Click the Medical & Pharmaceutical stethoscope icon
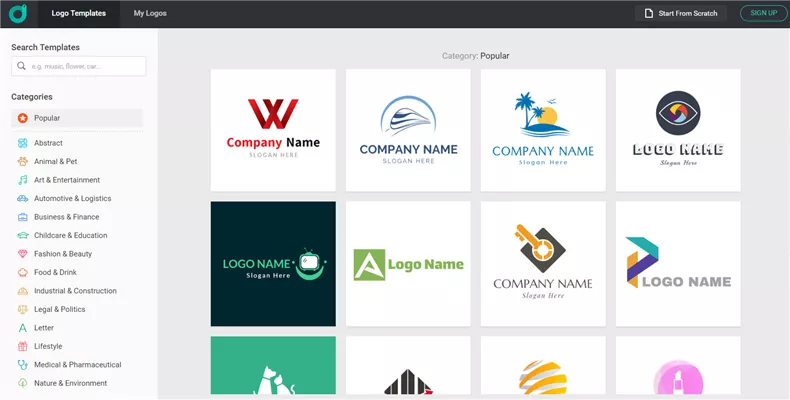 (x=22, y=365)
